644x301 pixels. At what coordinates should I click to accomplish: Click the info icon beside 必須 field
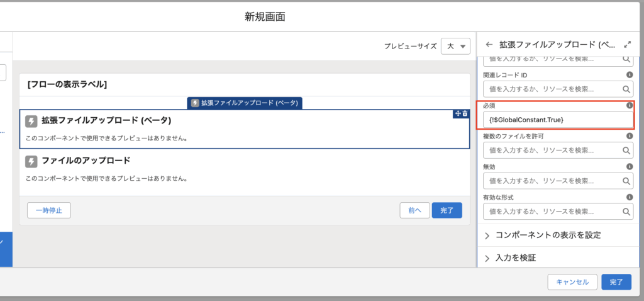630,106
